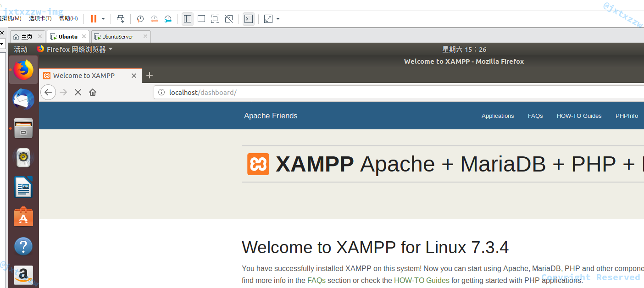This screenshot has height=288, width=644.
Task: Open Applications in the XAMPP navigation bar
Action: coord(498,116)
